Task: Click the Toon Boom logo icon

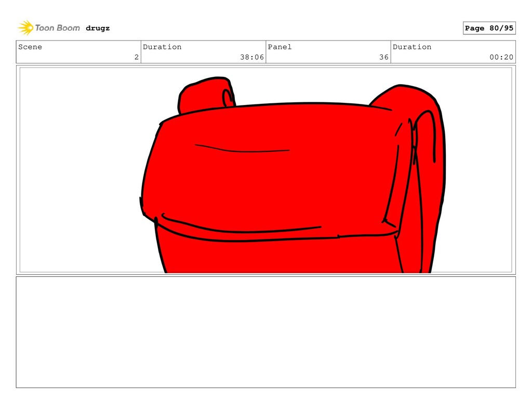Action: point(26,28)
